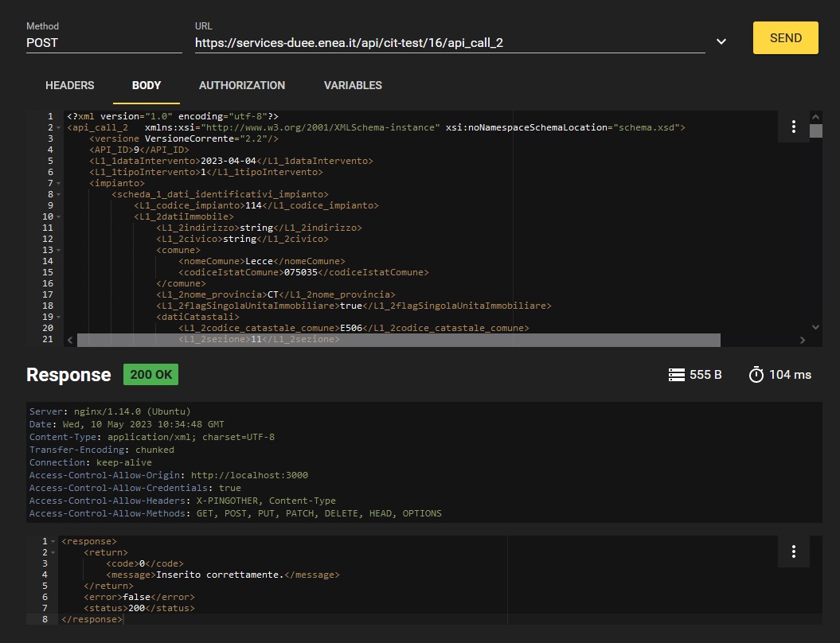This screenshot has height=643, width=840.
Task: Click the body editor horizontal scrollbar
Action: click(398, 340)
